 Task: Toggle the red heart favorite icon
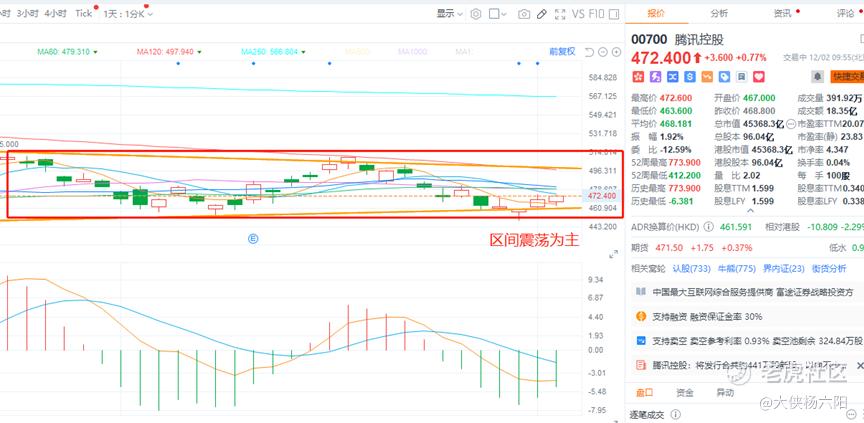coord(759,77)
